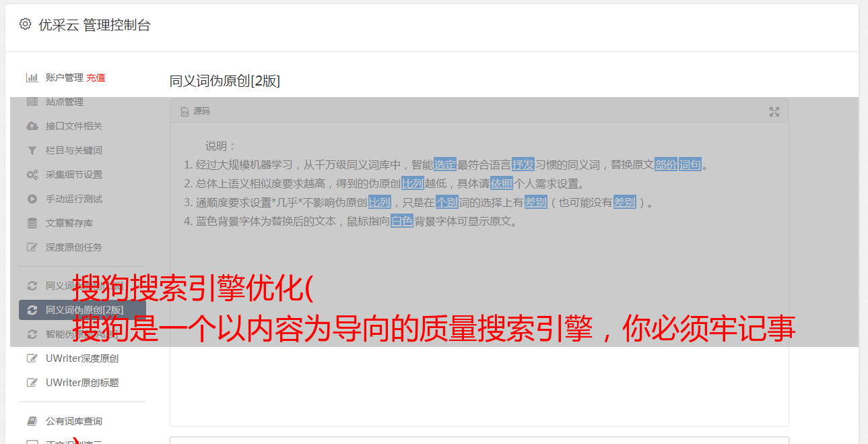Open 采集细节设置 gears icon
Image resolution: width=868 pixels, height=444 pixels.
32,175
